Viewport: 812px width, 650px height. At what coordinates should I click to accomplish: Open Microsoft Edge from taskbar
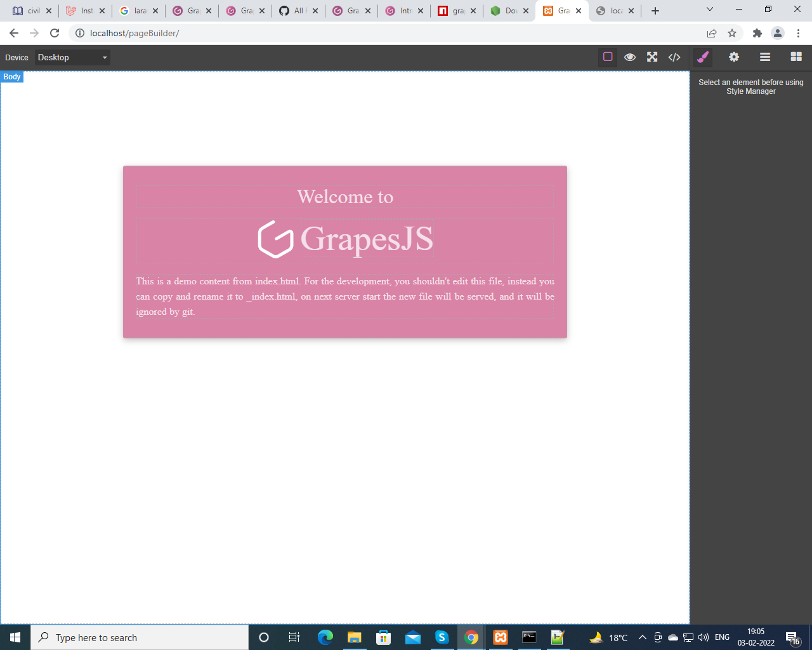pos(325,637)
